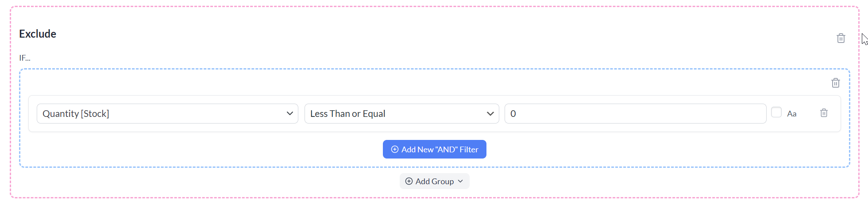Click the Aa case-sensitivity label
This screenshot has width=868, height=209.
792,114
